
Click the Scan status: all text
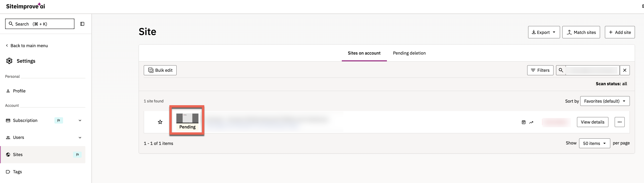(611, 84)
